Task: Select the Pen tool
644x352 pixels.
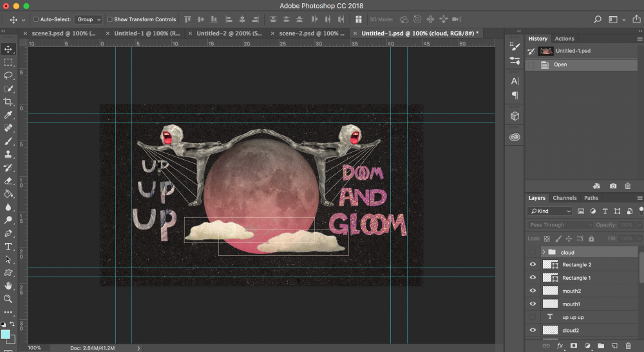Action: 8,233
